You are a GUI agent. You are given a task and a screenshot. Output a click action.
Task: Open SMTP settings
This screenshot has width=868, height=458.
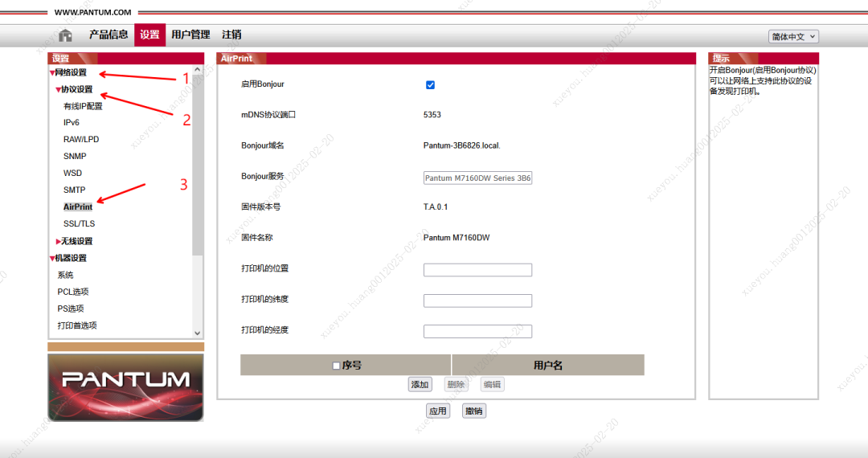pos(74,190)
